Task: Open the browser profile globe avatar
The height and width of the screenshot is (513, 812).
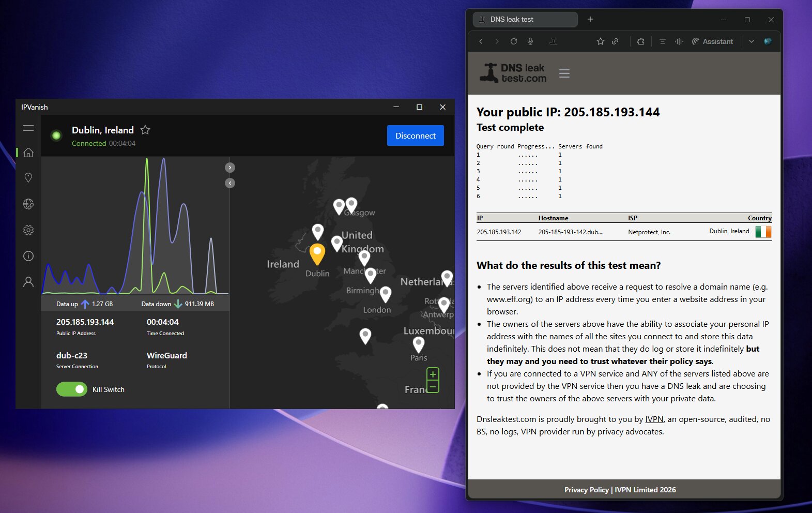Action: point(768,41)
